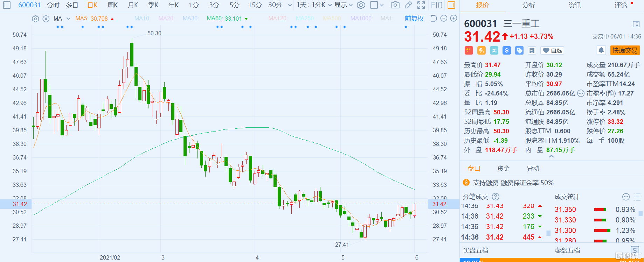644x262 pixels.
Task: Zoom out the chart with the minus icon
Action: pyautogui.click(x=444, y=18)
